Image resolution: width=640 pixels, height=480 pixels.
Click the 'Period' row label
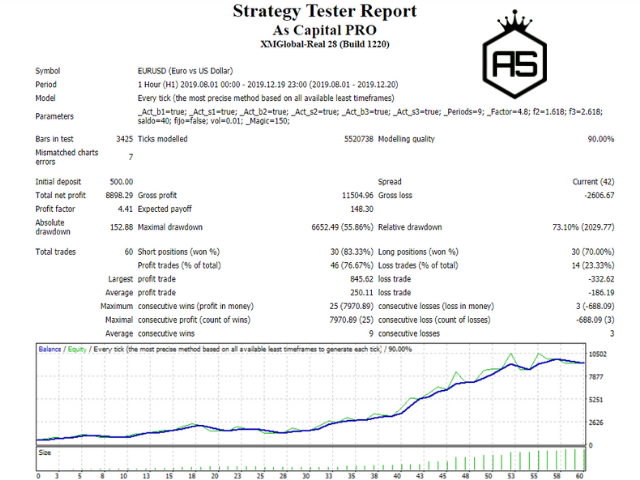46,84
